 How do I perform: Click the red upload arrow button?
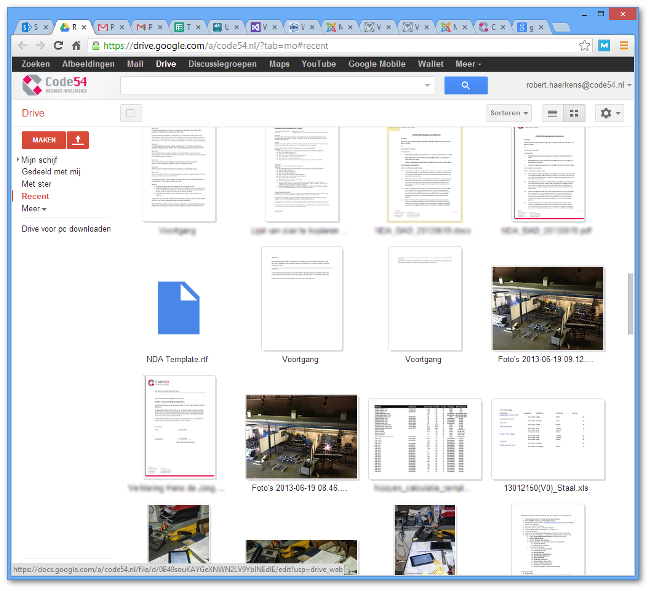point(78,140)
